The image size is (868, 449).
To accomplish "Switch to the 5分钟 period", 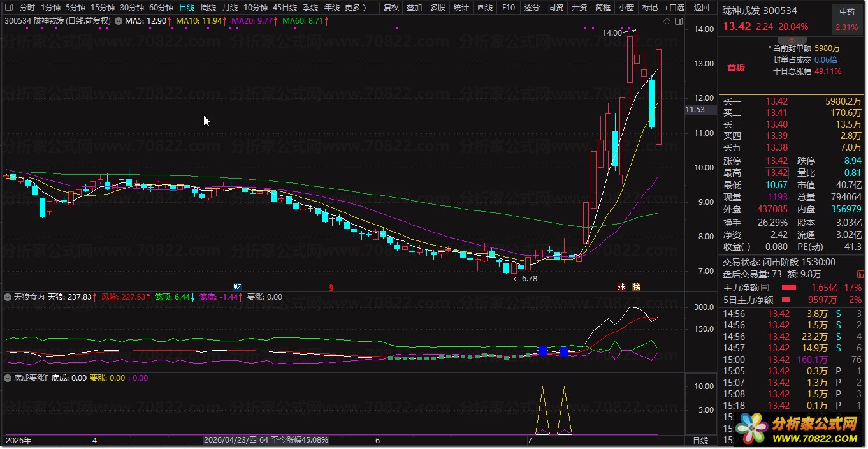I will tap(75, 8).
